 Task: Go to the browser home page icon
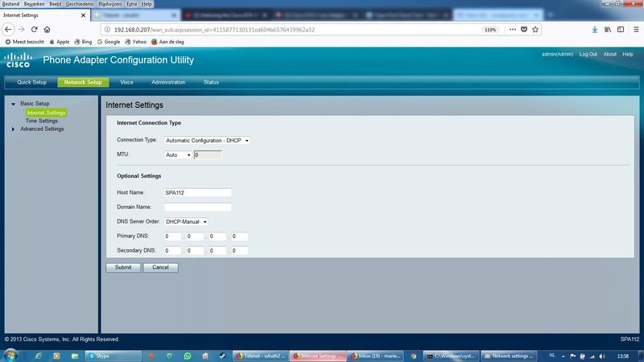click(47, 29)
